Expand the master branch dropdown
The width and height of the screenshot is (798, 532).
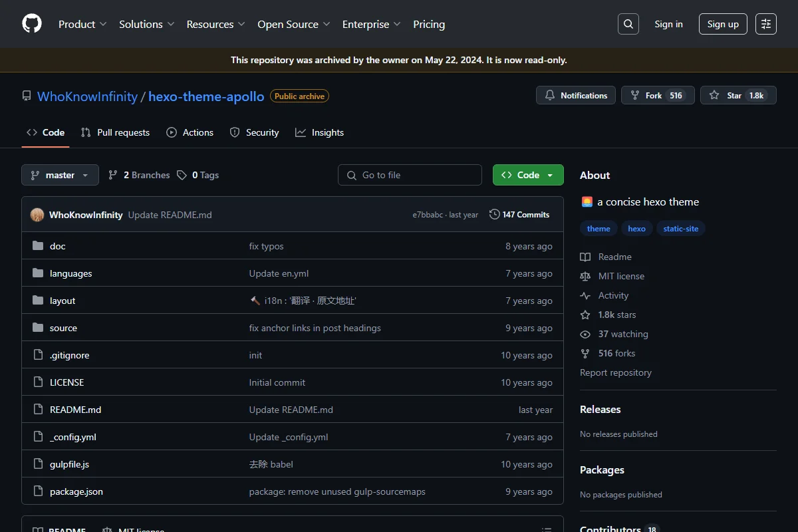(60, 175)
